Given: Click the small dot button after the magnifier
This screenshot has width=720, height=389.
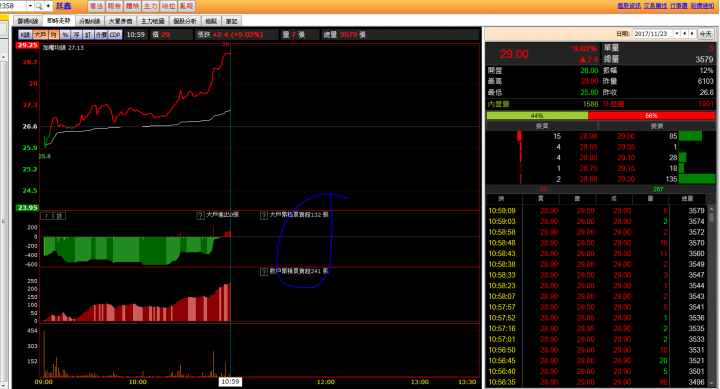Looking at the screenshot, I should coord(48,6).
